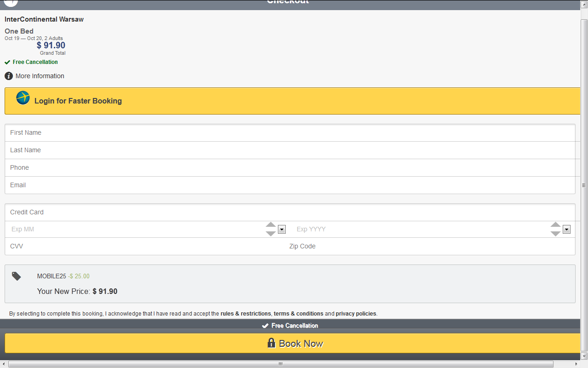This screenshot has width=588, height=368.
Task: Click the green Free Cancellation checkmark near price
Action: point(7,62)
